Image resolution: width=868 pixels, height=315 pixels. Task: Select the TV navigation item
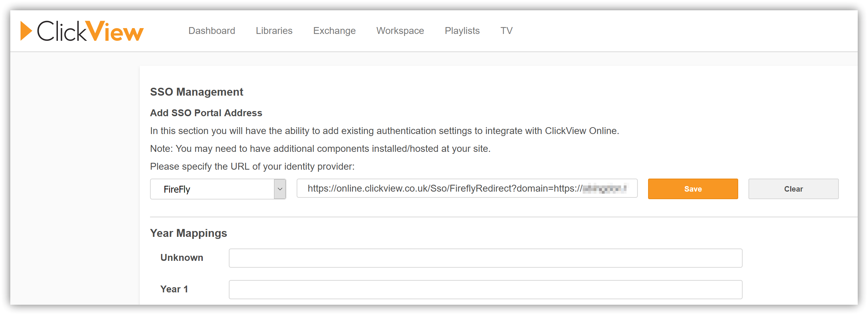506,31
